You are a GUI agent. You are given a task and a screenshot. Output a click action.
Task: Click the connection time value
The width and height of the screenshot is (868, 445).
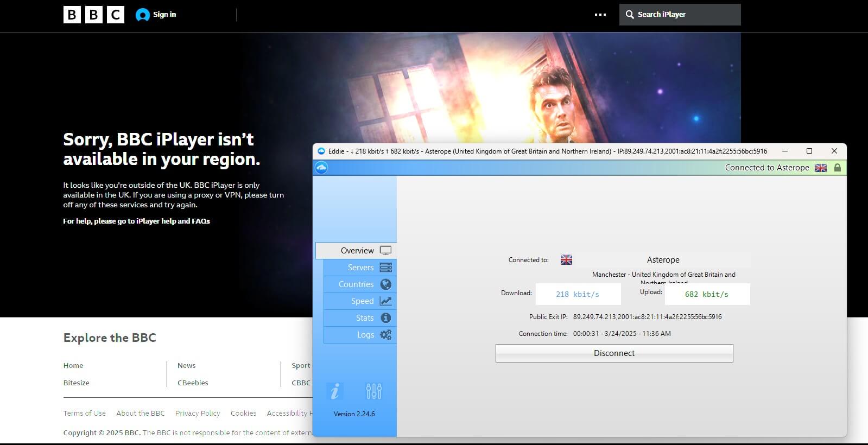pyautogui.click(x=622, y=334)
